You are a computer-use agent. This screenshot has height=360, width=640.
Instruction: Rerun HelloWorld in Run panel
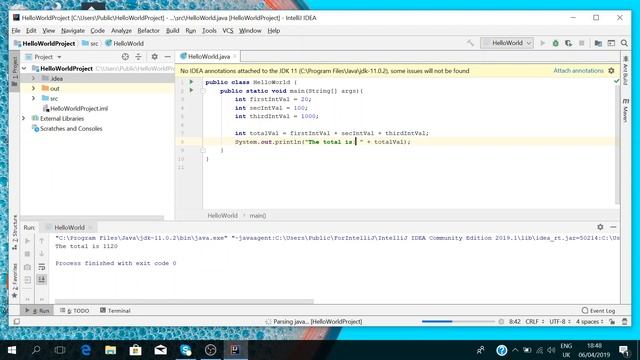[27, 241]
